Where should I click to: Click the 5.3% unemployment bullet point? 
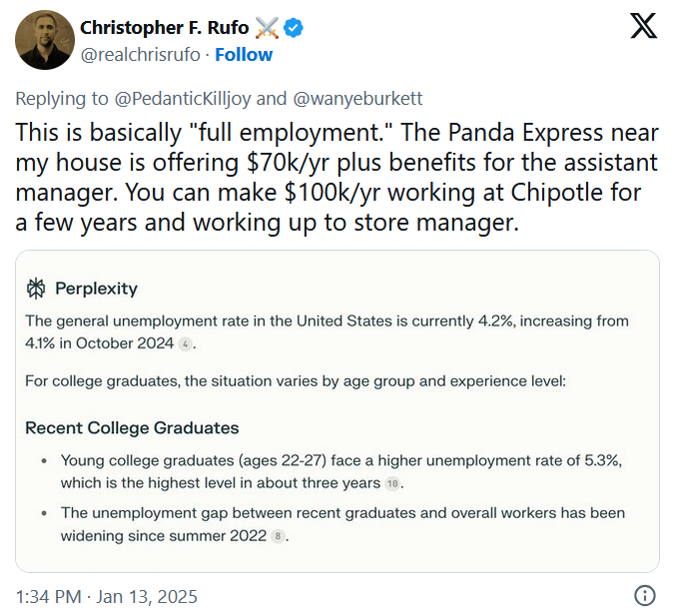[x=341, y=472]
